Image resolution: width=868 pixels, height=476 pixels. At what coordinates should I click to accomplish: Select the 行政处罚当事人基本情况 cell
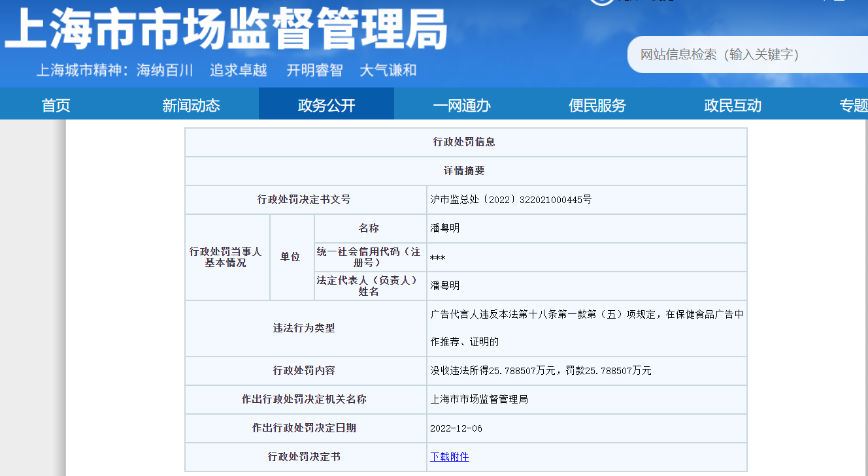click(x=227, y=257)
